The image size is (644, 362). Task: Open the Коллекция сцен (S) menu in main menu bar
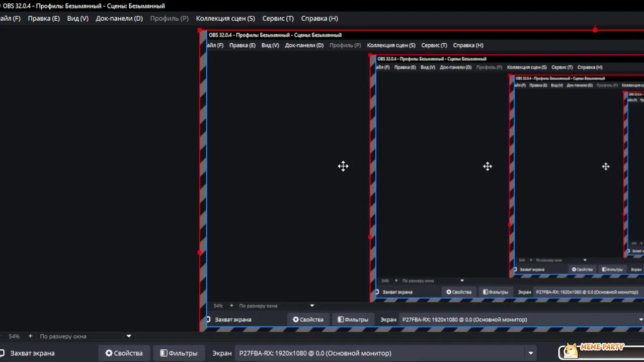[x=225, y=18]
